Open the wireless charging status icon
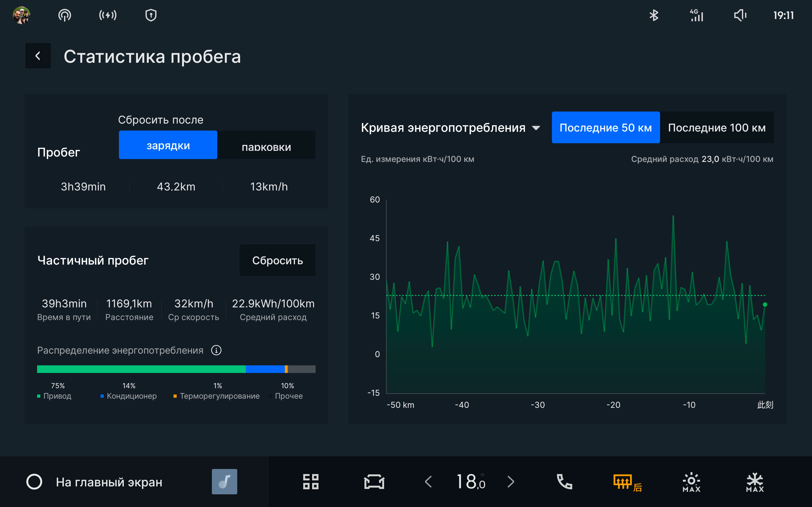 click(108, 15)
